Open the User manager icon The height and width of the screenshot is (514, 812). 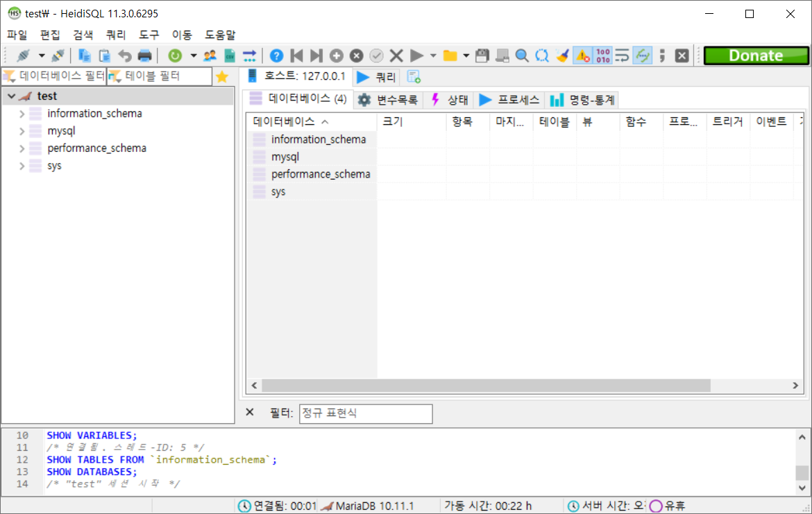(210, 55)
